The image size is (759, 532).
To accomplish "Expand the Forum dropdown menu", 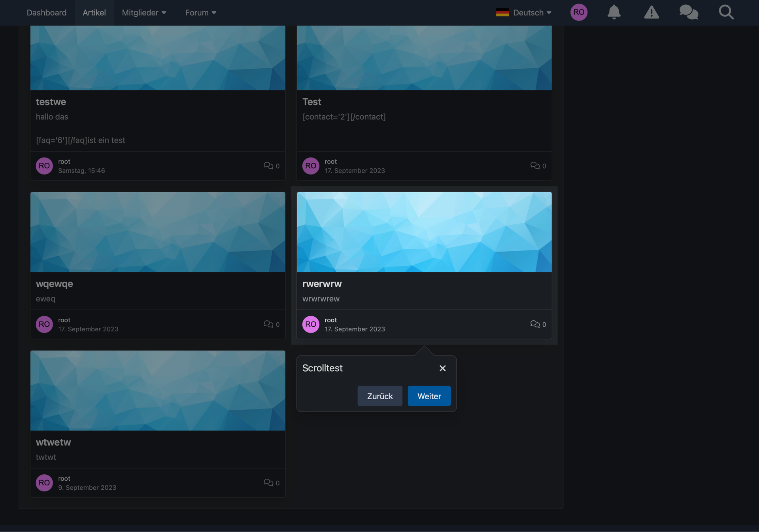I will pos(200,13).
